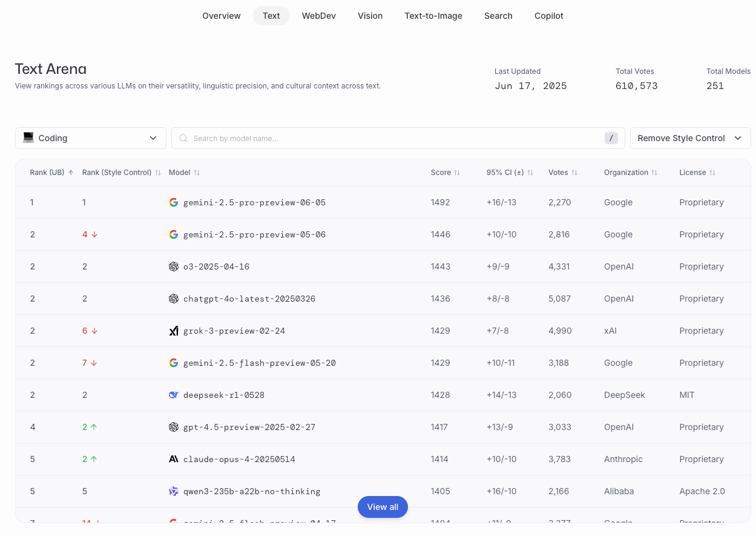Viewport: 756px width, 536px height.
Task: Click the Anthropic organization cell
Action: [623, 459]
